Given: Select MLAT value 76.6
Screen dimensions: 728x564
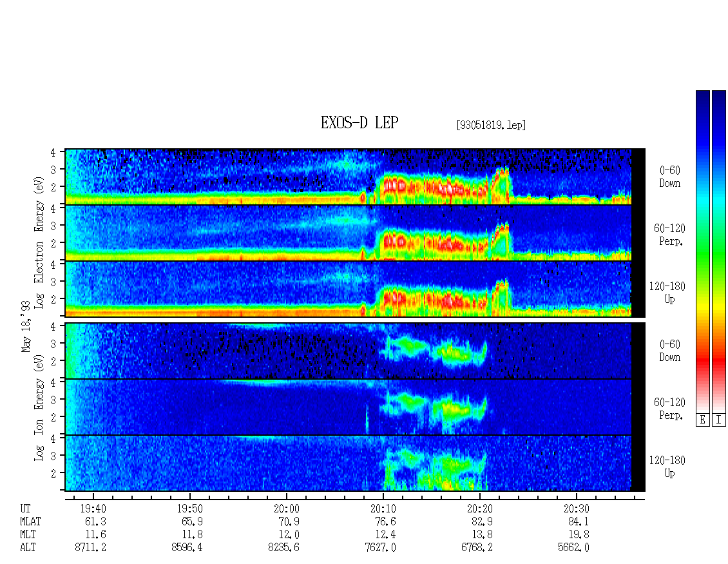Looking at the screenshot, I should click(x=385, y=521).
